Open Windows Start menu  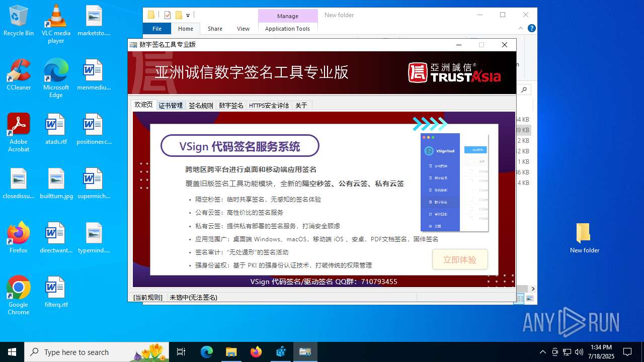(12, 352)
